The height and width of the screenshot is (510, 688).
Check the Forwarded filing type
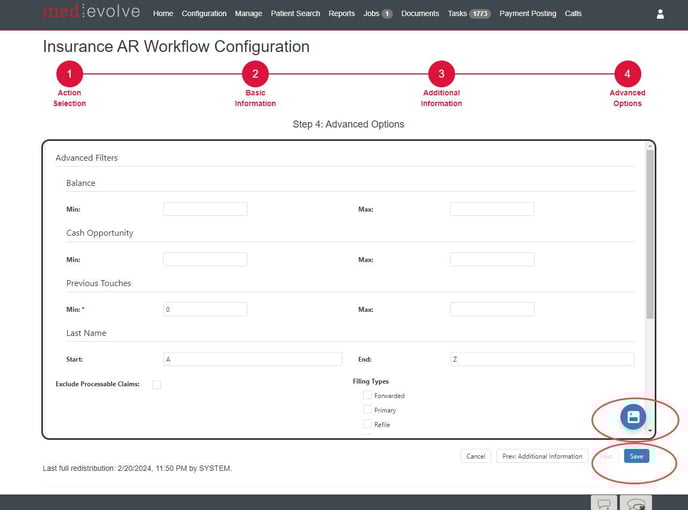pyautogui.click(x=367, y=396)
